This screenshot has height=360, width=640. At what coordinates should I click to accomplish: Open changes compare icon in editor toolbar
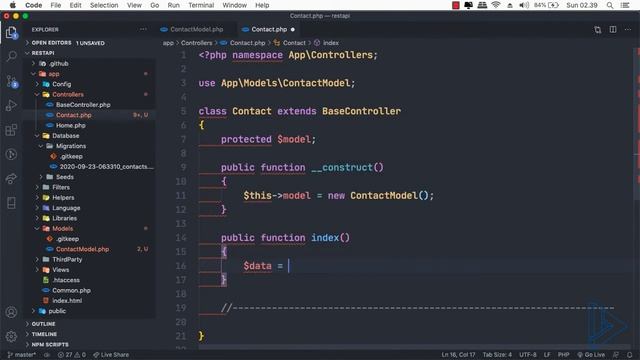598,29
